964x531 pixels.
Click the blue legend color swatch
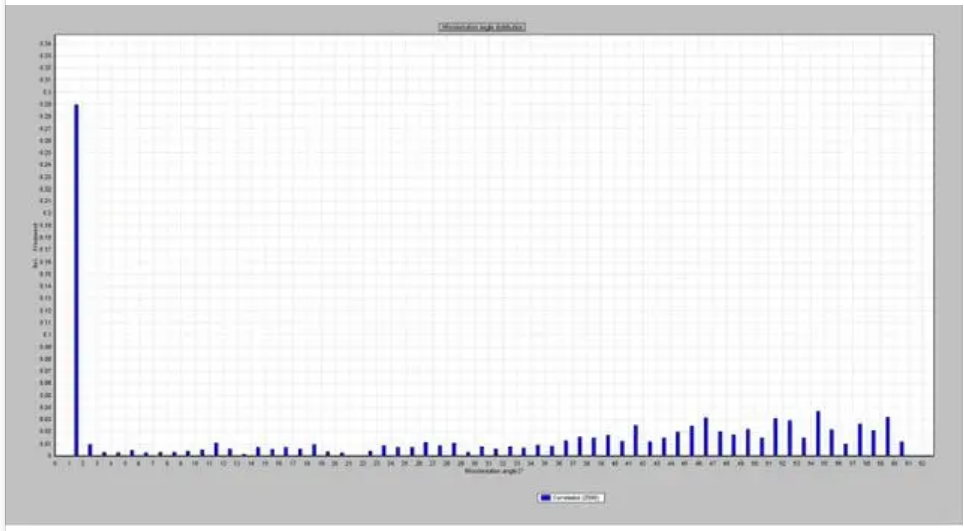545,498
